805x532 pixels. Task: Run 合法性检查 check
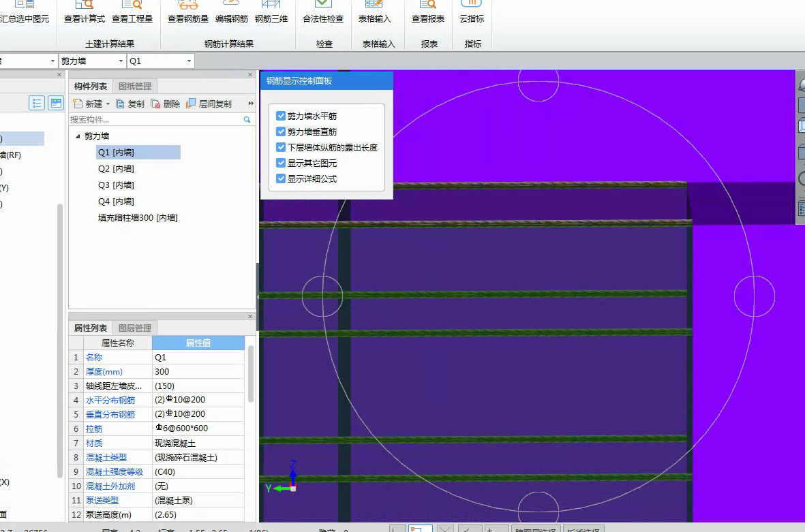point(323,12)
